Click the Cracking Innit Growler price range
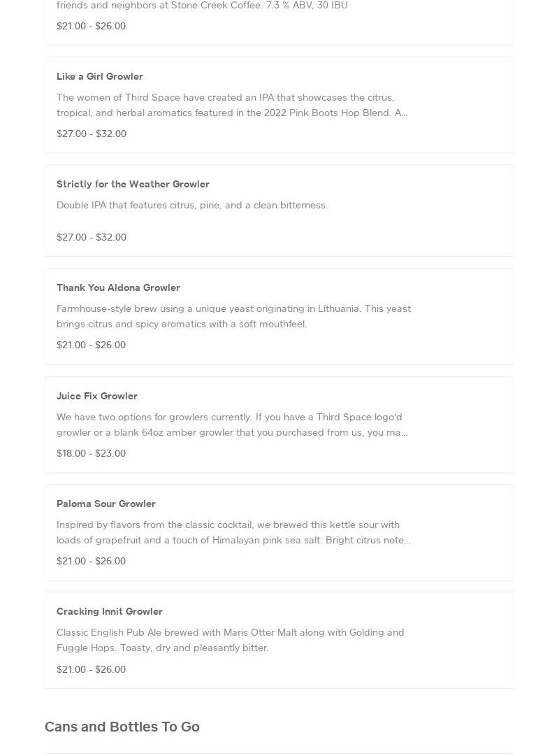Screen dimensions: 559x756 pos(91,669)
